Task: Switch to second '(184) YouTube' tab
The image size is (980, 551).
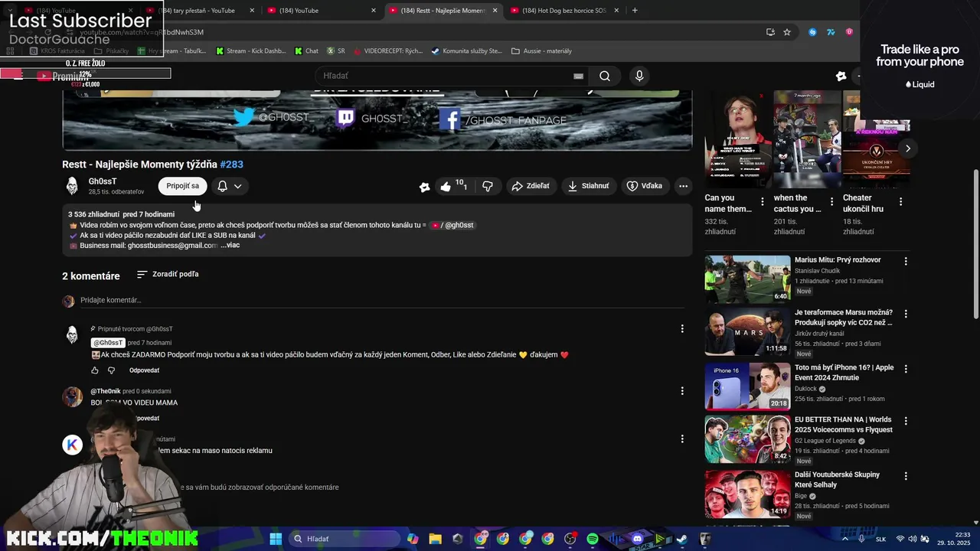Action: click(322, 11)
